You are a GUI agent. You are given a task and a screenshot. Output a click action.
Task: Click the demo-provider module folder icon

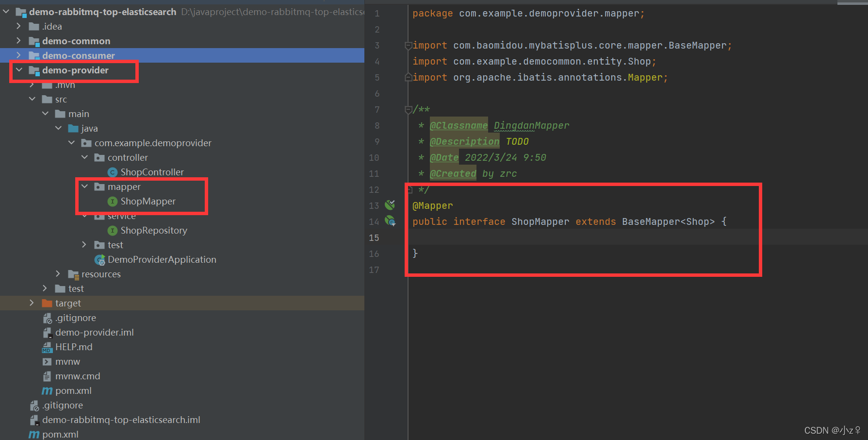(x=34, y=70)
